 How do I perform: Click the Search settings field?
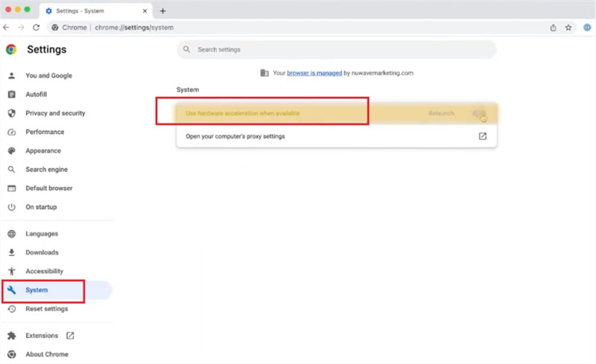[x=337, y=49]
